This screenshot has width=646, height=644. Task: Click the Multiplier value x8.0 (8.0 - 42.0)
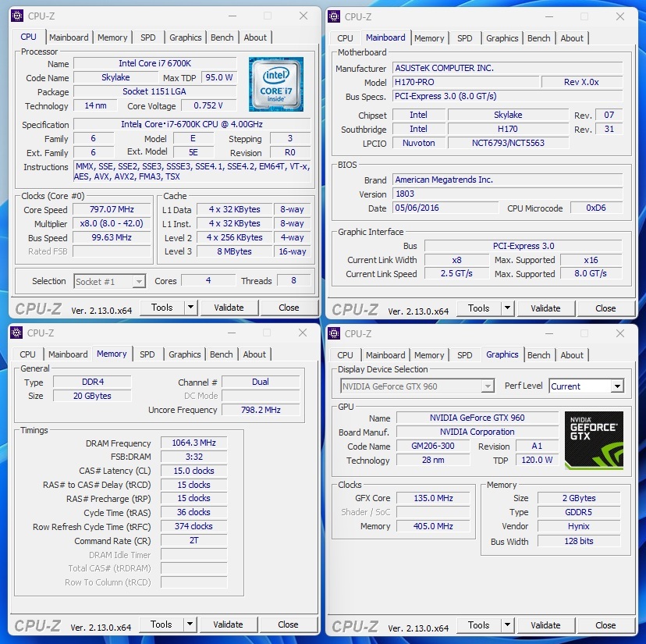[x=112, y=223]
